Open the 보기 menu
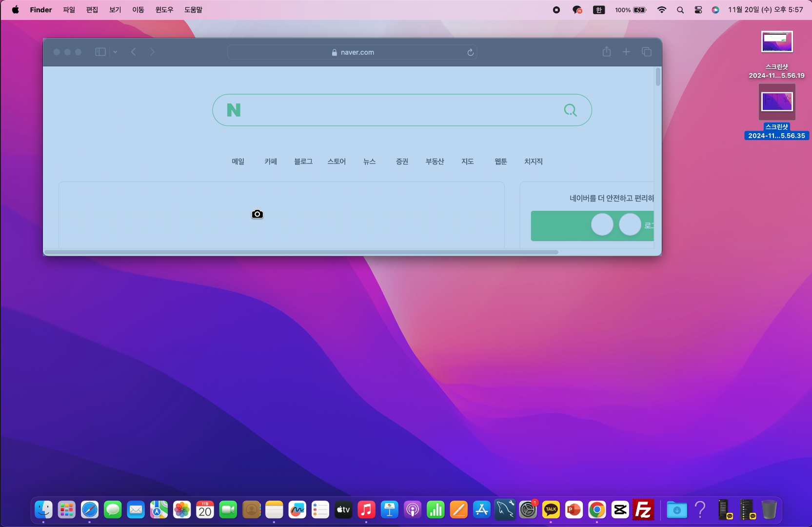812x527 pixels. pyautogui.click(x=115, y=10)
